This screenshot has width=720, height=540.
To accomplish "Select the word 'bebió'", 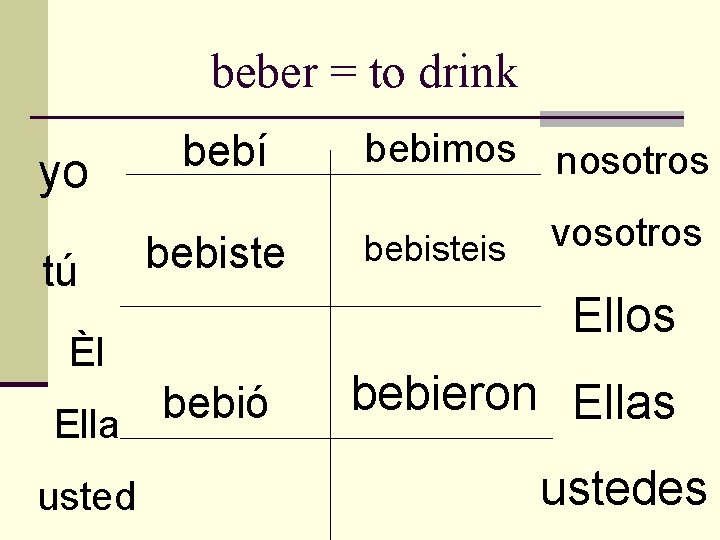I will click(x=215, y=399).
